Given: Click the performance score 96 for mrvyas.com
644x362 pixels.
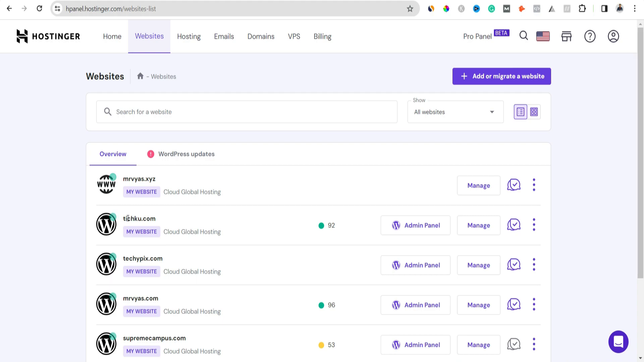Looking at the screenshot, I should 327,305.
